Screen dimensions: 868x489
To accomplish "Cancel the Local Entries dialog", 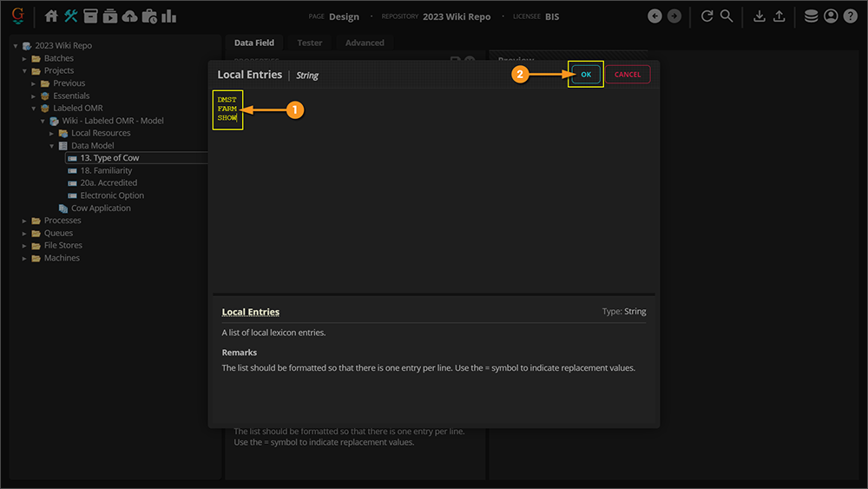I will click(x=628, y=75).
